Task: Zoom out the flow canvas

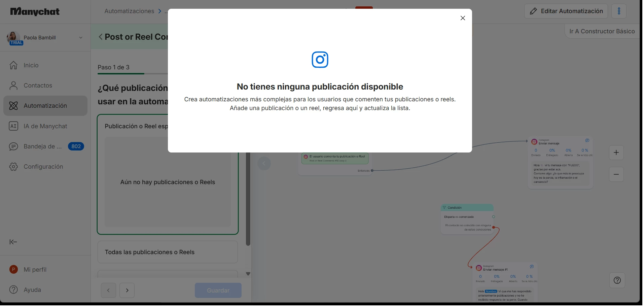Action: 616,174
